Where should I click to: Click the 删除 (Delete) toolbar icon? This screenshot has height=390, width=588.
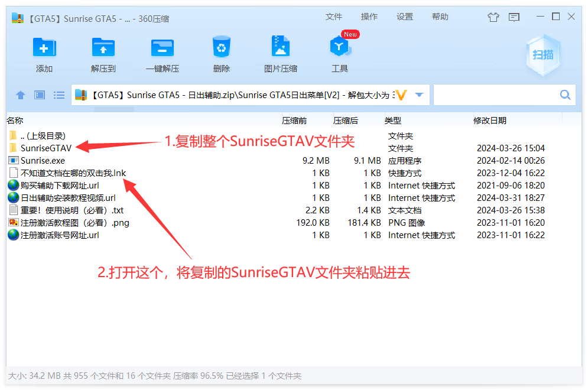click(221, 53)
